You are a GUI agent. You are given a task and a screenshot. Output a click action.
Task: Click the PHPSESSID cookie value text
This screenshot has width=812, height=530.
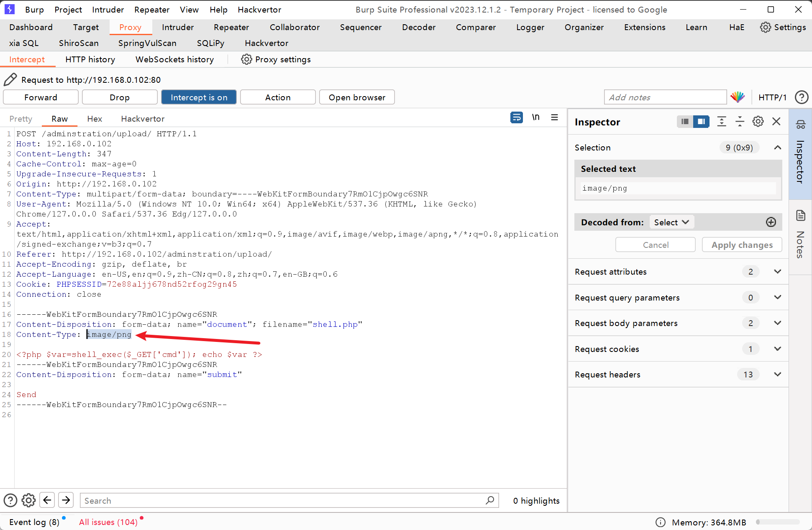tap(172, 284)
